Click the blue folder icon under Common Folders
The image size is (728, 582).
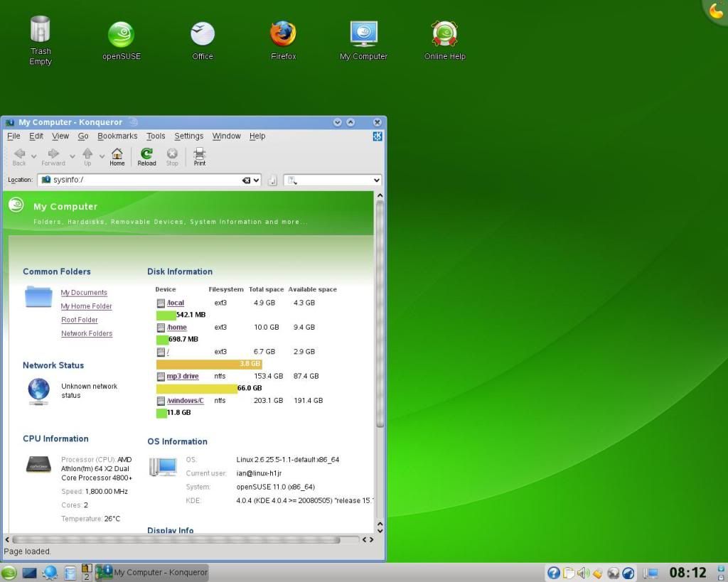click(x=38, y=296)
